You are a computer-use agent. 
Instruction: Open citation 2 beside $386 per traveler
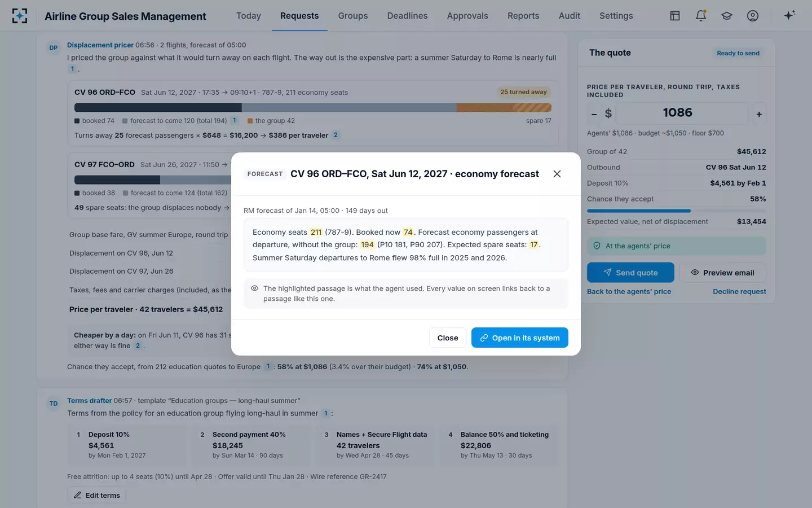click(336, 135)
